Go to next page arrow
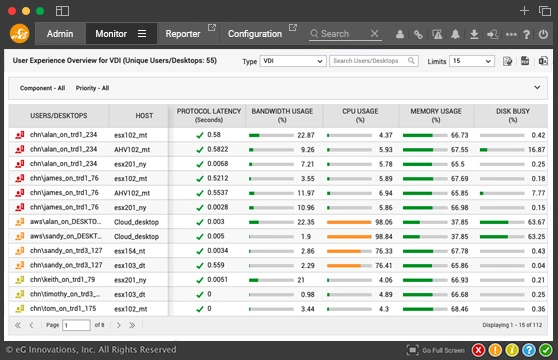The height and width of the screenshot is (360, 558). click(x=119, y=325)
